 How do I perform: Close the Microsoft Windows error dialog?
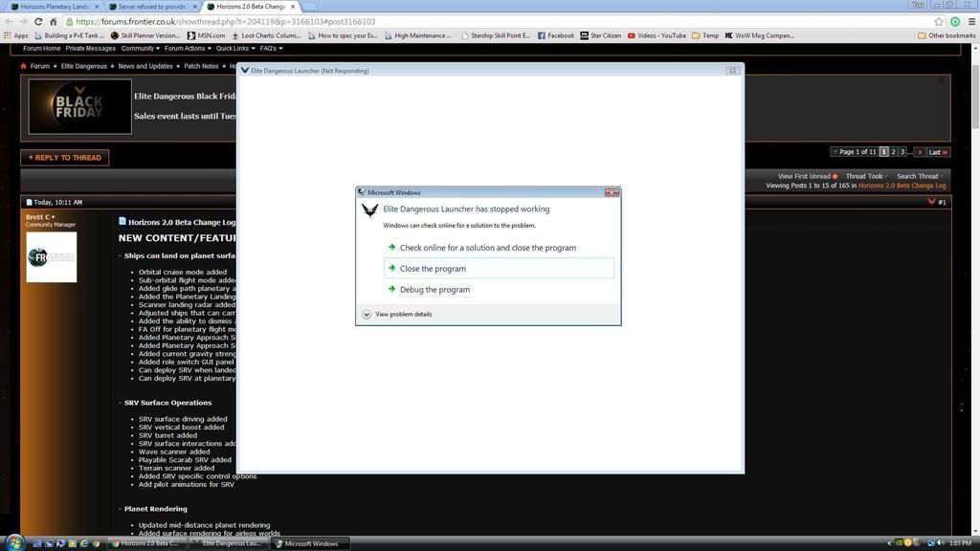pos(612,192)
